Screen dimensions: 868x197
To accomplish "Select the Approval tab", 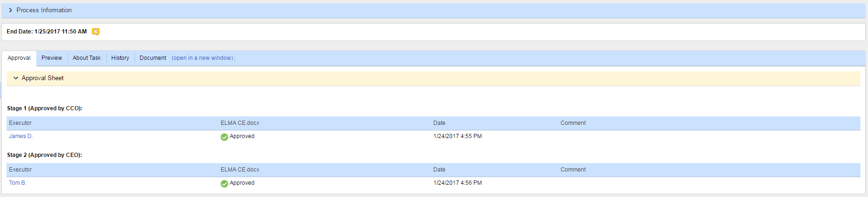I will (19, 58).
